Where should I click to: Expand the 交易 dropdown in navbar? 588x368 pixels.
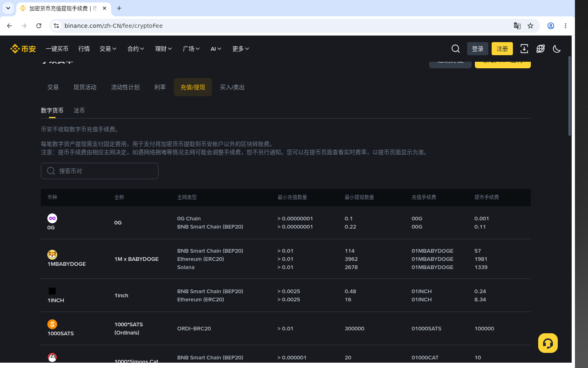click(108, 49)
